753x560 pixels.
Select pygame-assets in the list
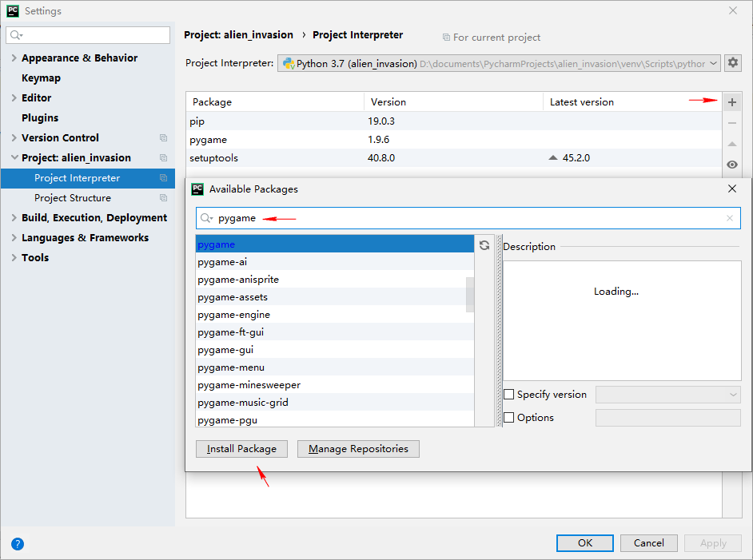pos(335,297)
